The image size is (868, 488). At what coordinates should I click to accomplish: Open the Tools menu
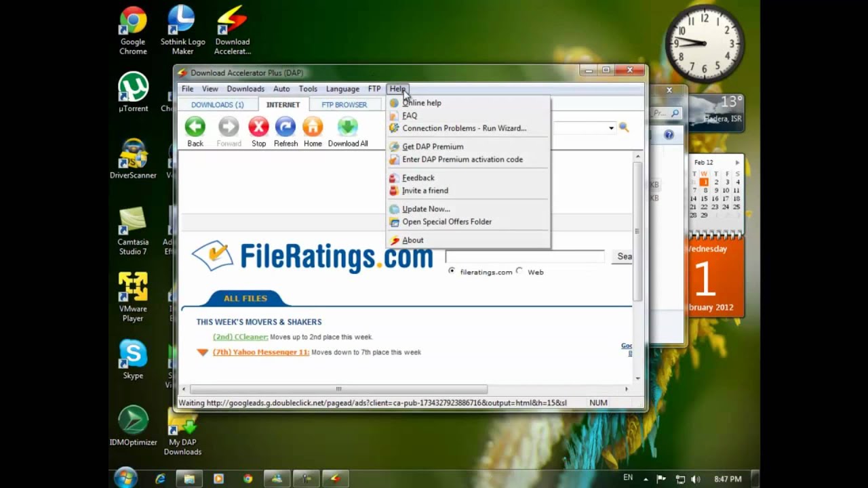pyautogui.click(x=308, y=89)
